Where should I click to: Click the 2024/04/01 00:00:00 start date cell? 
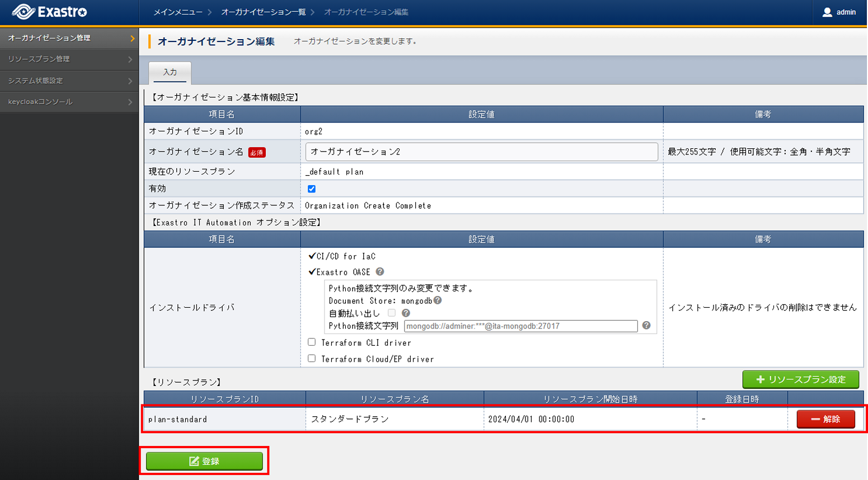coord(590,419)
